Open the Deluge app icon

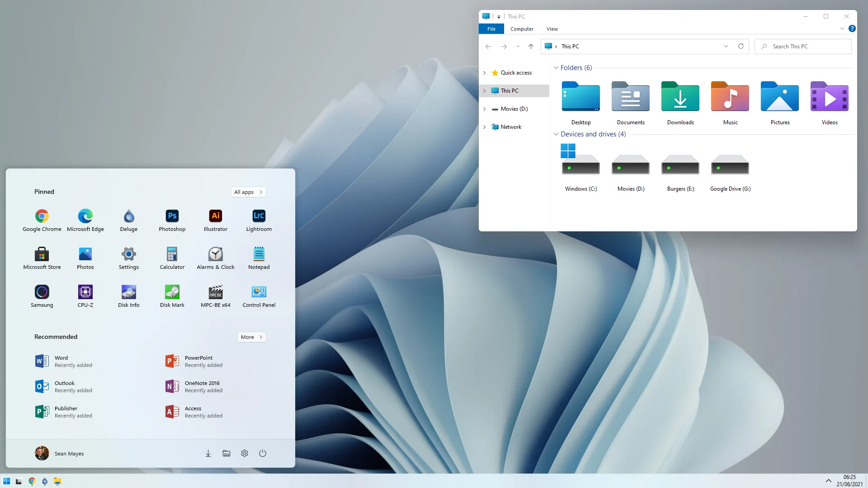[129, 221]
